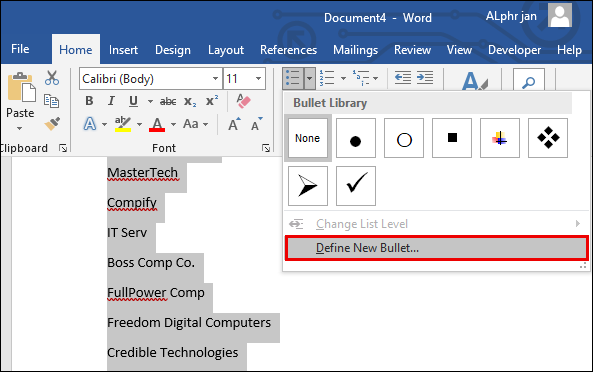
Task: Click the ALphr jan account name
Action: (x=511, y=16)
